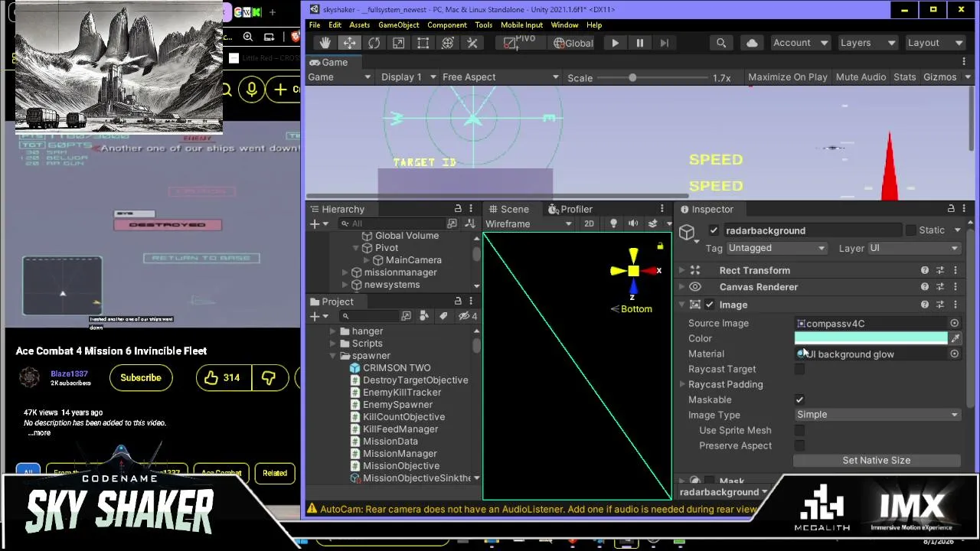Viewport: 980px width, 551px height.
Task: Open the Component menu
Action: pyautogui.click(x=447, y=25)
